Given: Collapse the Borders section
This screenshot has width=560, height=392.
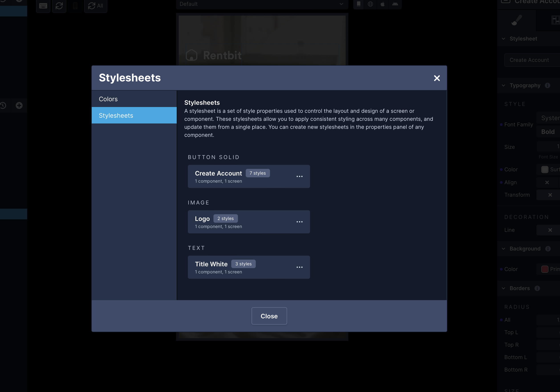Looking at the screenshot, I should click(x=503, y=288).
